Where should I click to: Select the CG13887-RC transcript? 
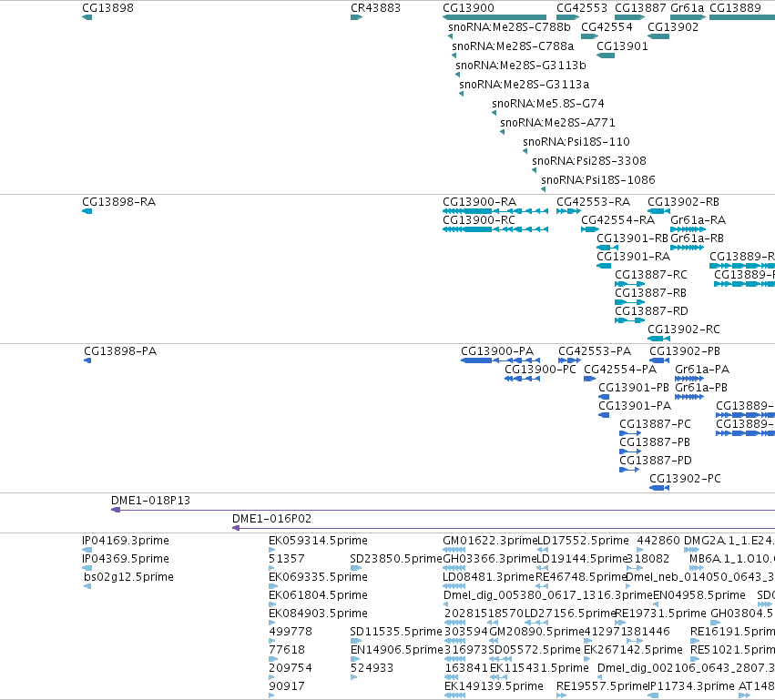click(629, 284)
